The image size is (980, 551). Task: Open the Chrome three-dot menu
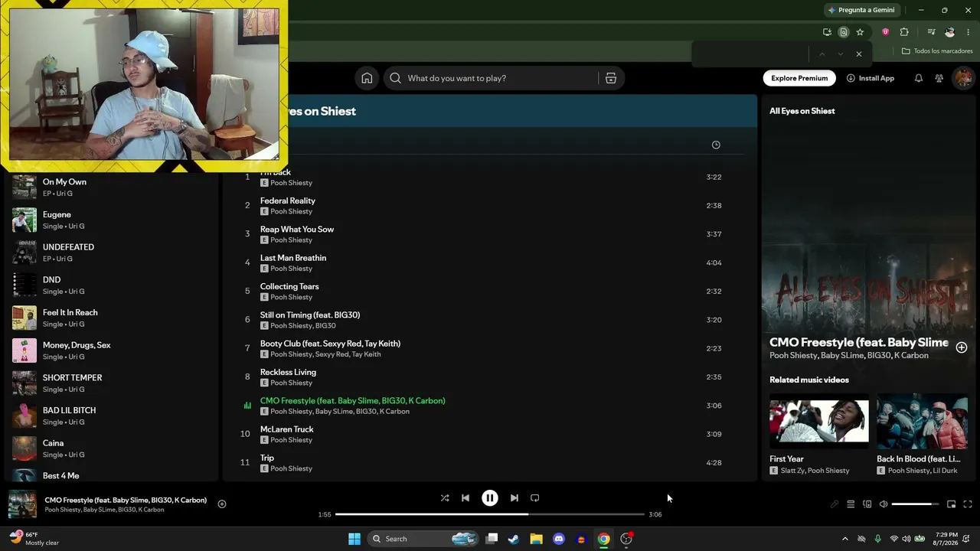[969, 32]
